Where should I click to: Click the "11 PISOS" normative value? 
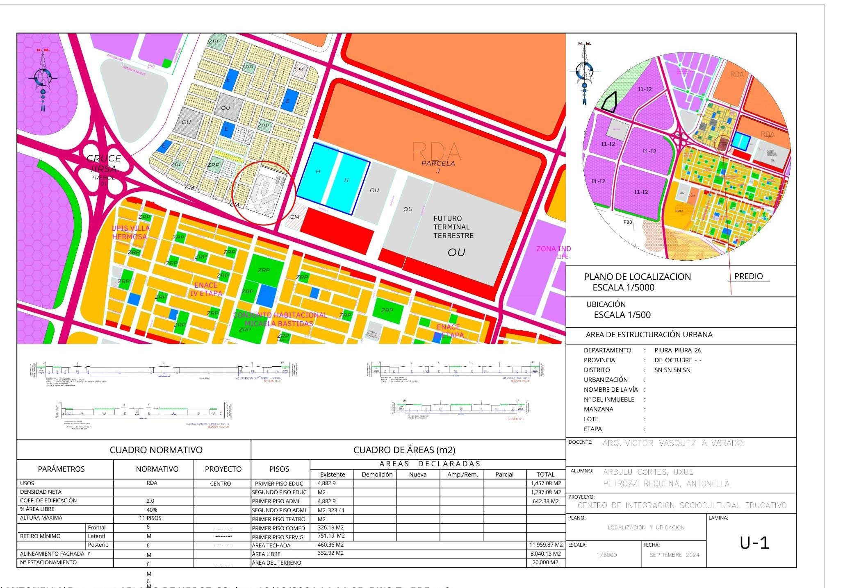coord(150,518)
